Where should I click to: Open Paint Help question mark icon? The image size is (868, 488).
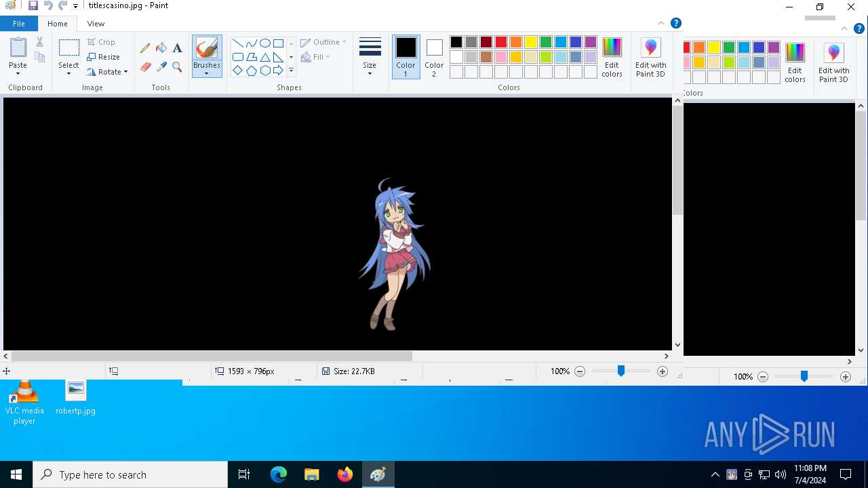point(676,23)
